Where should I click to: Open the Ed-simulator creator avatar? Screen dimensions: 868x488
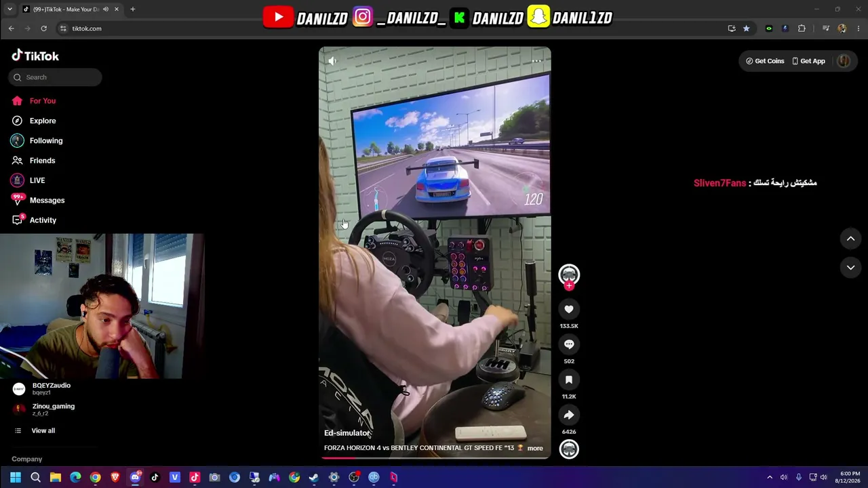(x=569, y=274)
